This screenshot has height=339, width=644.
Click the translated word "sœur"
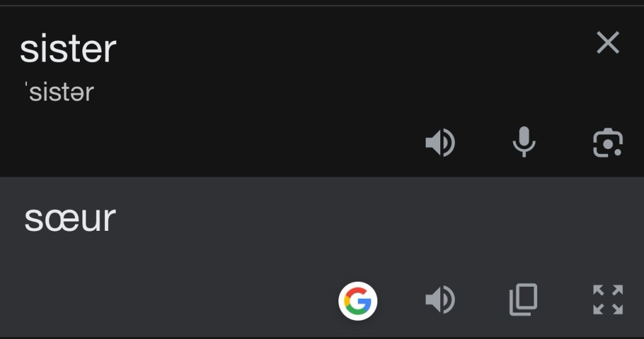(70, 218)
